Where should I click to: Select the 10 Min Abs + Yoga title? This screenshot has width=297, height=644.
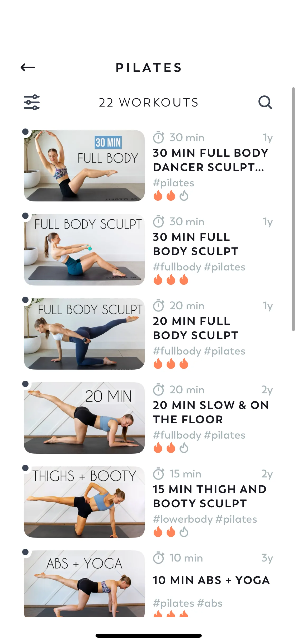click(x=211, y=580)
